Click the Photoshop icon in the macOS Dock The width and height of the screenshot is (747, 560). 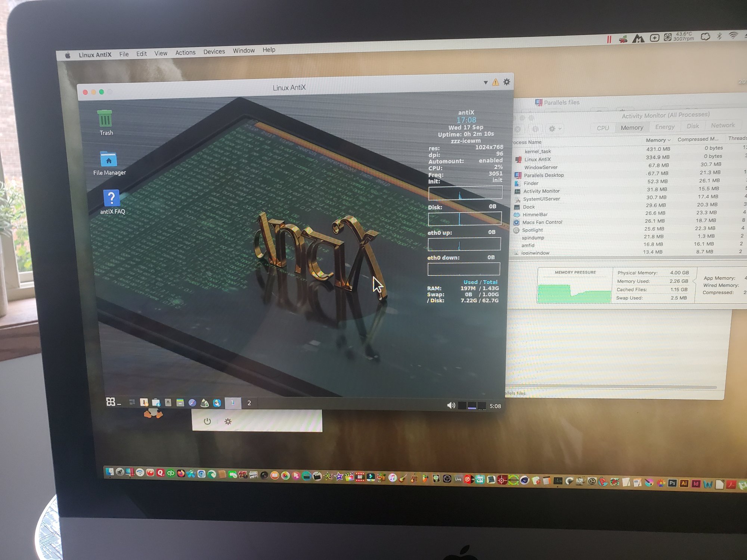(672, 483)
